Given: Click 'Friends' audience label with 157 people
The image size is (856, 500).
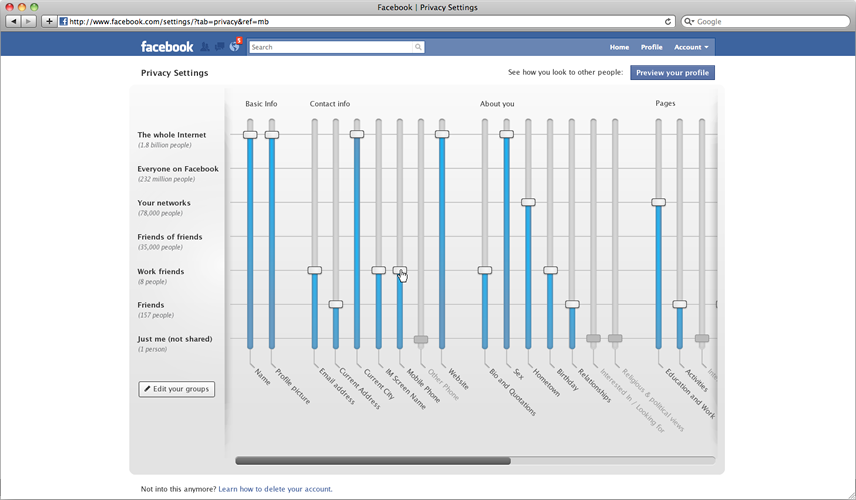Looking at the screenshot, I should (x=151, y=305).
